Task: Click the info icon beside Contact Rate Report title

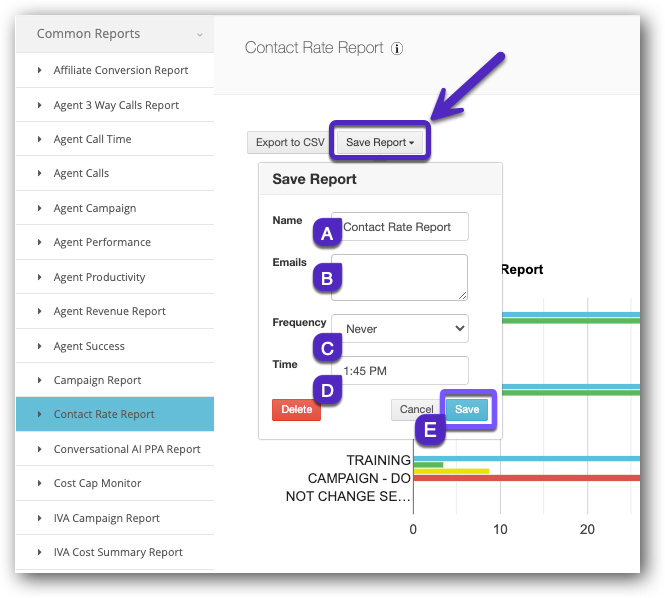Action: click(x=397, y=48)
